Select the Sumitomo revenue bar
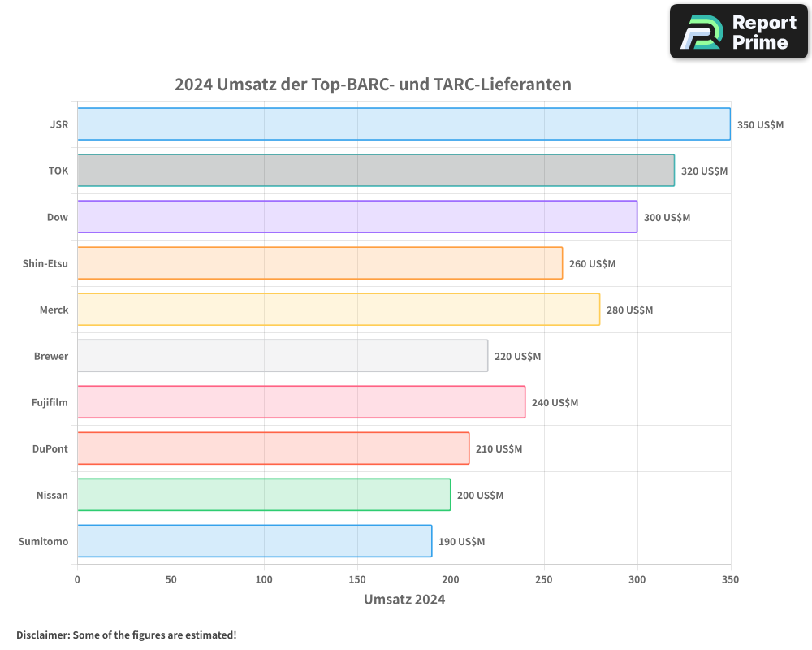The width and height of the screenshot is (812, 650). click(254, 541)
